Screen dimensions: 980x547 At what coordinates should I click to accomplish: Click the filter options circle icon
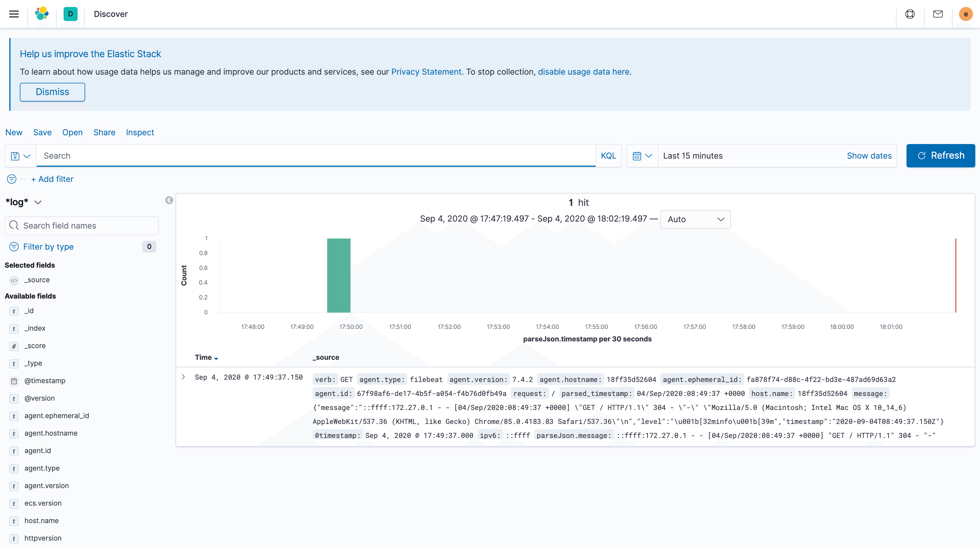coord(12,179)
